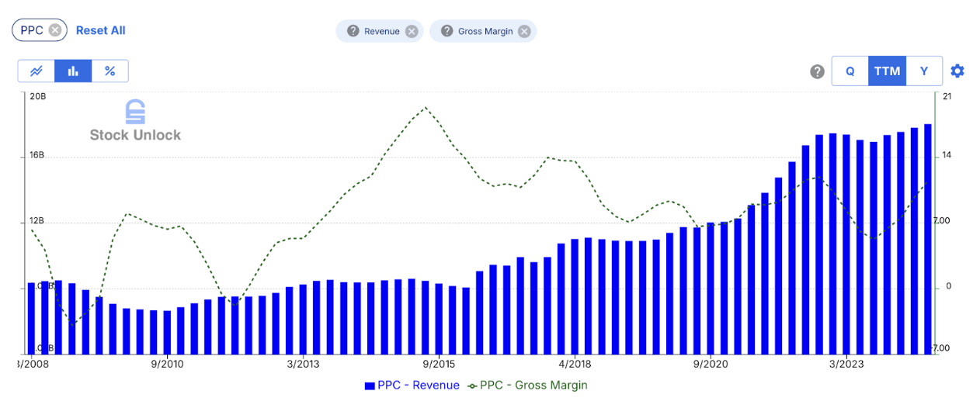Remove the Revenue metric chip
Image resolution: width=980 pixels, height=408 pixels.
click(x=412, y=31)
